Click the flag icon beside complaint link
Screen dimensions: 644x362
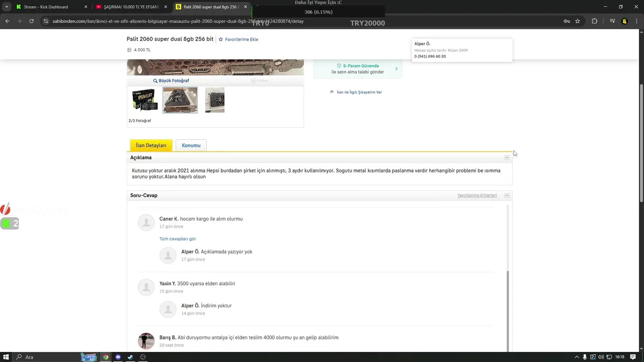(x=332, y=92)
